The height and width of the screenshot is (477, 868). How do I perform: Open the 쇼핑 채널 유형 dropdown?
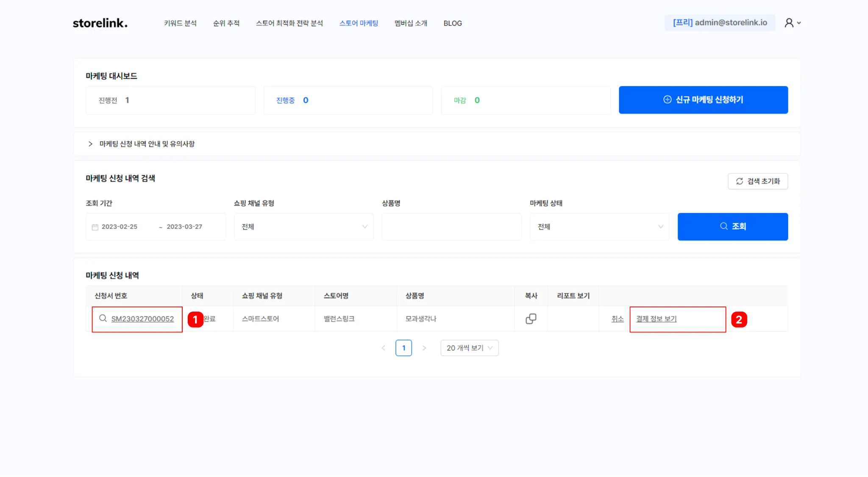[303, 227]
